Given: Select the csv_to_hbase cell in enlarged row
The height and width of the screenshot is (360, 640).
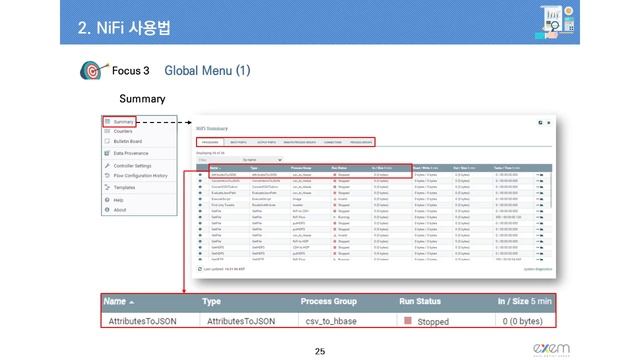Looking at the screenshot, I should pyautogui.click(x=331, y=321).
